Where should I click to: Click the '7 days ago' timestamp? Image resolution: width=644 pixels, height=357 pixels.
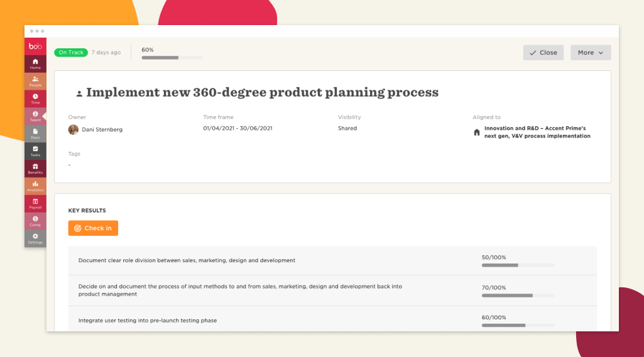(106, 53)
